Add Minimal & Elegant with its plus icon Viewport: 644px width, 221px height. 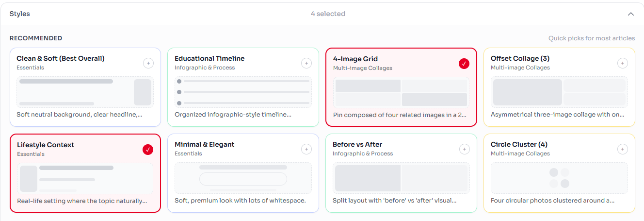pyautogui.click(x=306, y=149)
